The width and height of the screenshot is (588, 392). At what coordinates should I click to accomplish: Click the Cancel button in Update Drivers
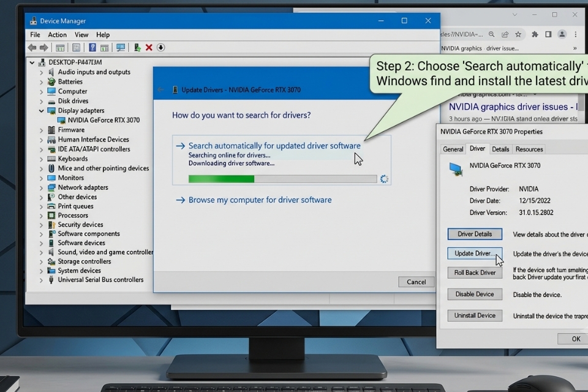(417, 282)
